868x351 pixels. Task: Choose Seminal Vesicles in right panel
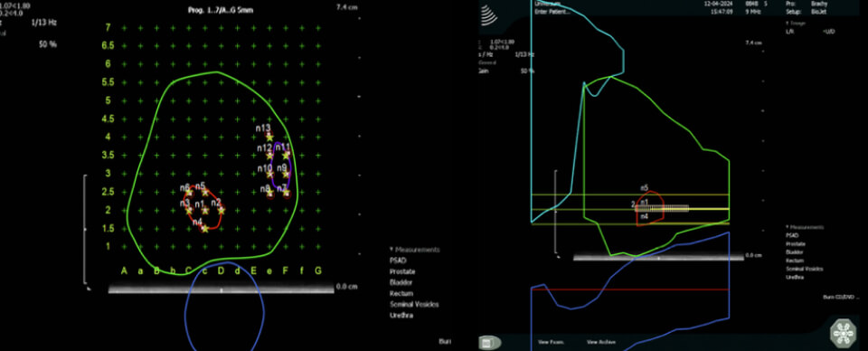tap(805, 269)
